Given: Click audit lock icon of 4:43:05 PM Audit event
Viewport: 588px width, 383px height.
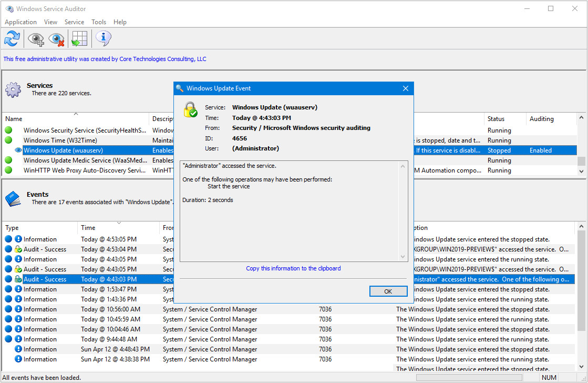Looking at the screenshot, I should pos(18,269).
